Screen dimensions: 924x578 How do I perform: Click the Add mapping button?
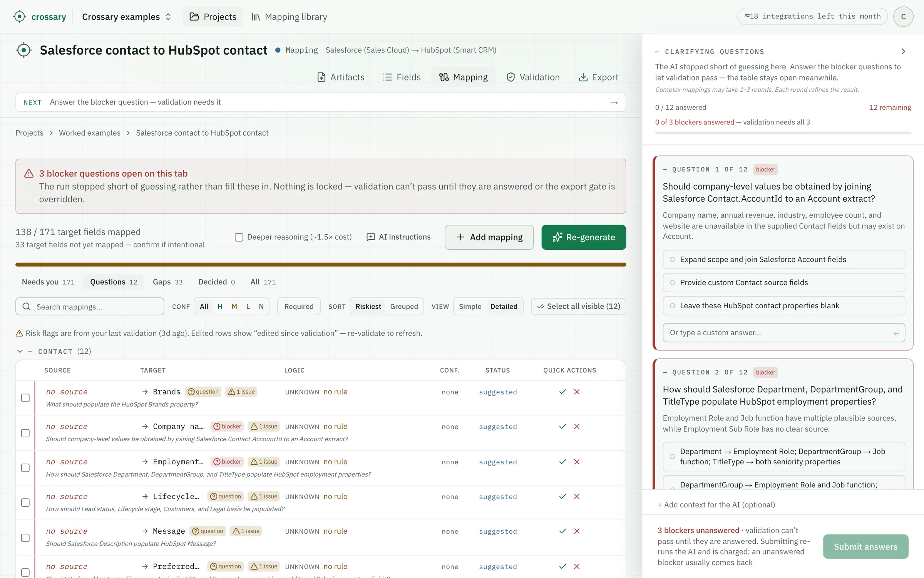click(489, 237)
